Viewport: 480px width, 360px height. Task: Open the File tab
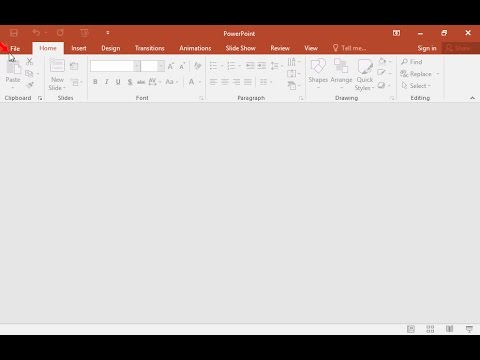(x=15, y=48)
